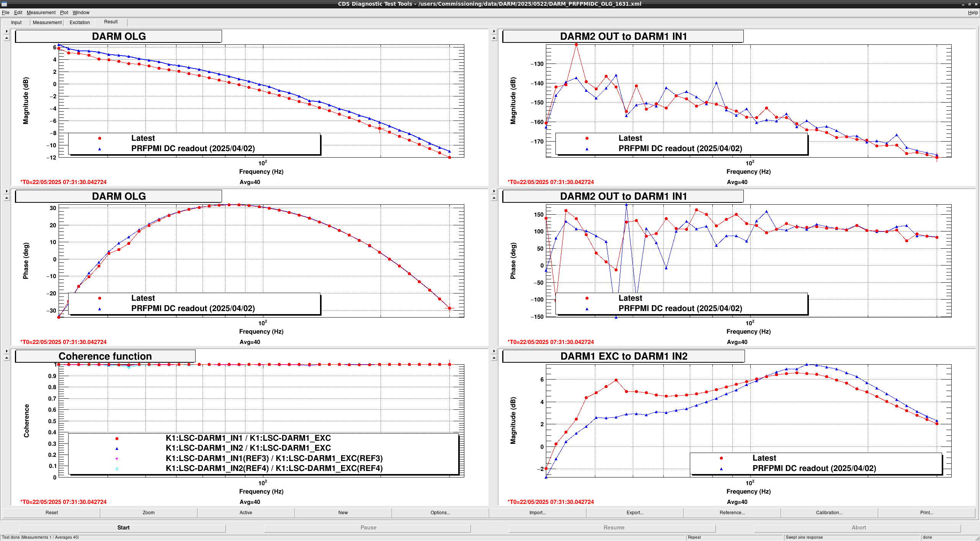This screenshot has height=541, width=980.
Task: Click 'K1:LSC-DARM1_IN2(REF4) / K1:LSC-DARM1_EXC(REF4)' legend entry
Action: tap(274, 468)
